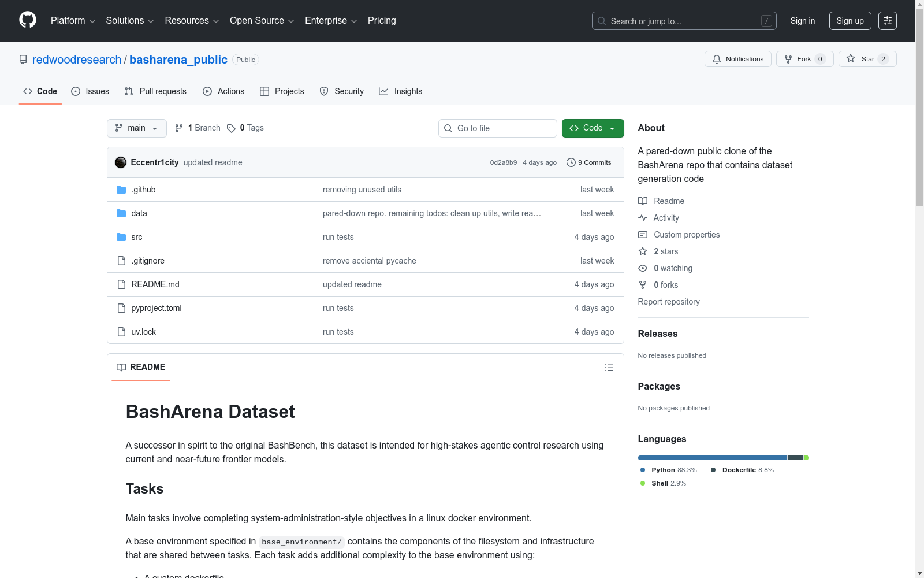Click the Custom properties note icon
924x578 pixels.
pos(643,235)
